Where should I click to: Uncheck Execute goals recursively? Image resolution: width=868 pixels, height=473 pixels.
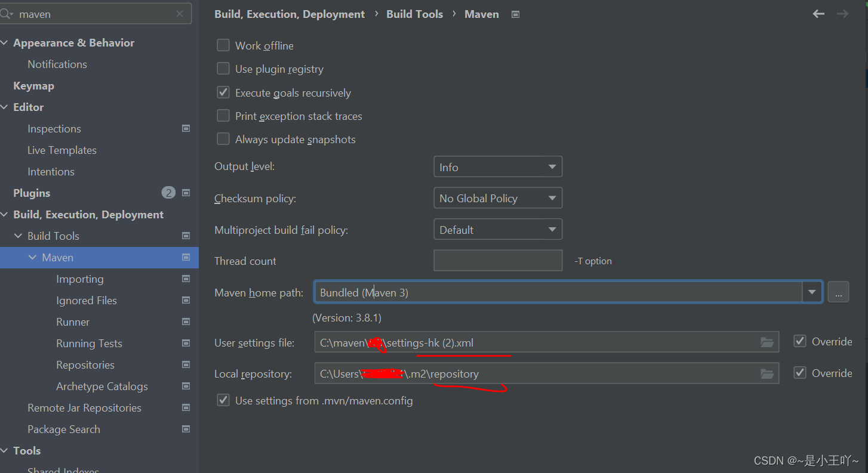(223, 92)
